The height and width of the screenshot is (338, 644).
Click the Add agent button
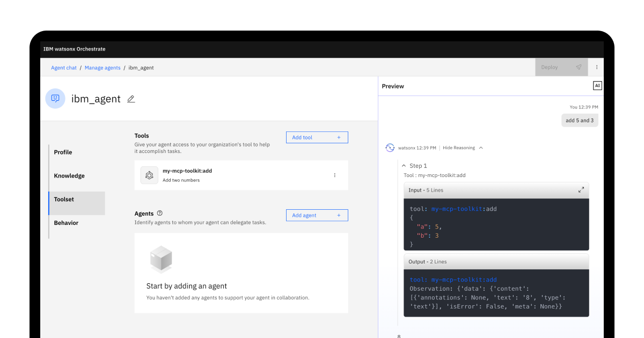click(x=317, y=215)
